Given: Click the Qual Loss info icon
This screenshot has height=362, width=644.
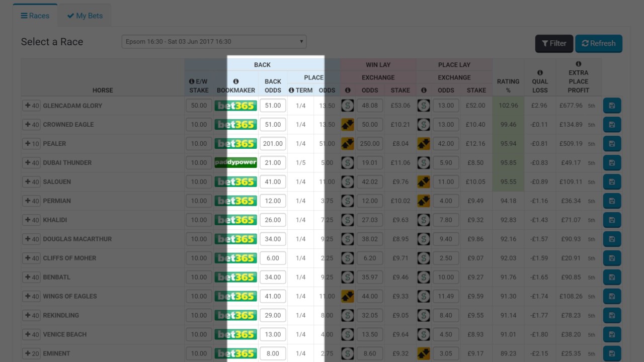Looking at the screenshot, I should coord(540,73).
